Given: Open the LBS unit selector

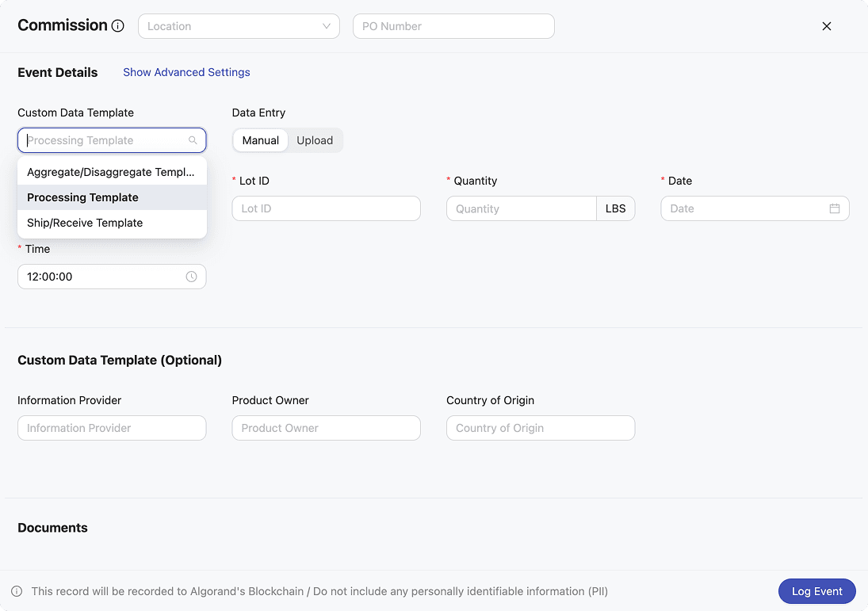Looking at the screenshot, I should tap(615, 208).
